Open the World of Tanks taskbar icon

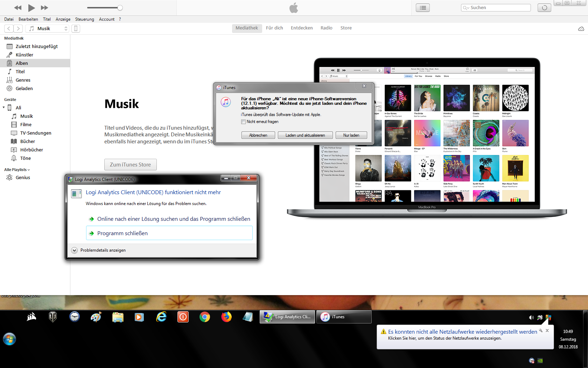pyautogui.click(x=53, y=317)
